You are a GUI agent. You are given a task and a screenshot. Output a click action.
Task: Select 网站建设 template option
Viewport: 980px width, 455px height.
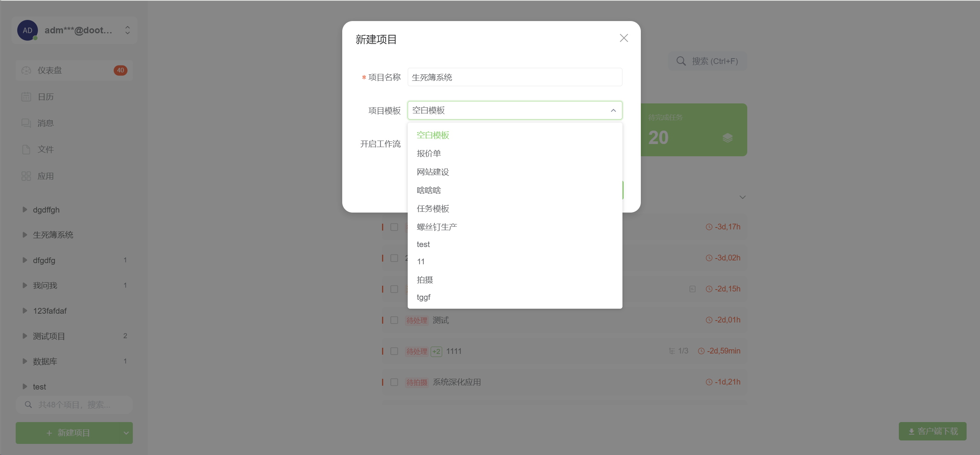coord(433,172)
